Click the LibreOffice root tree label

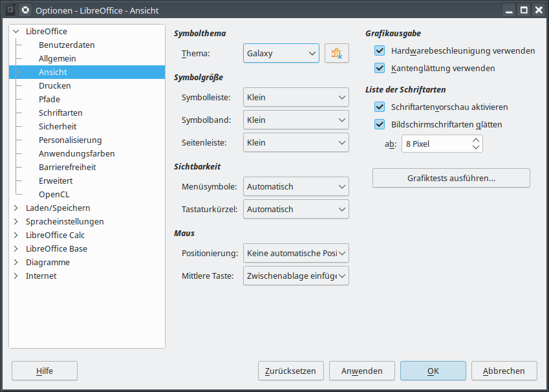point(46,31)
